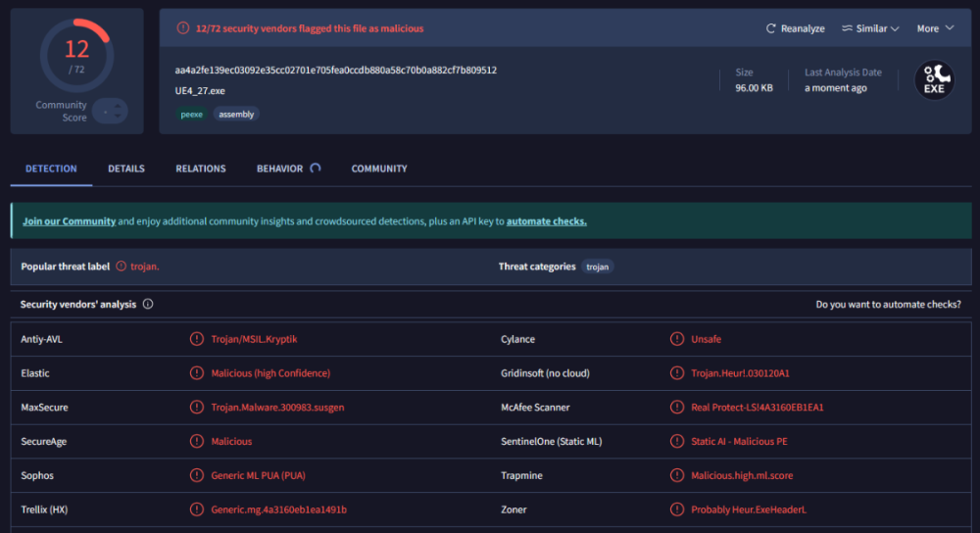The width and height of the screenshot is (980, 533).
Task: Click alert icon next to Popular threat label
Action: (122, 266)
